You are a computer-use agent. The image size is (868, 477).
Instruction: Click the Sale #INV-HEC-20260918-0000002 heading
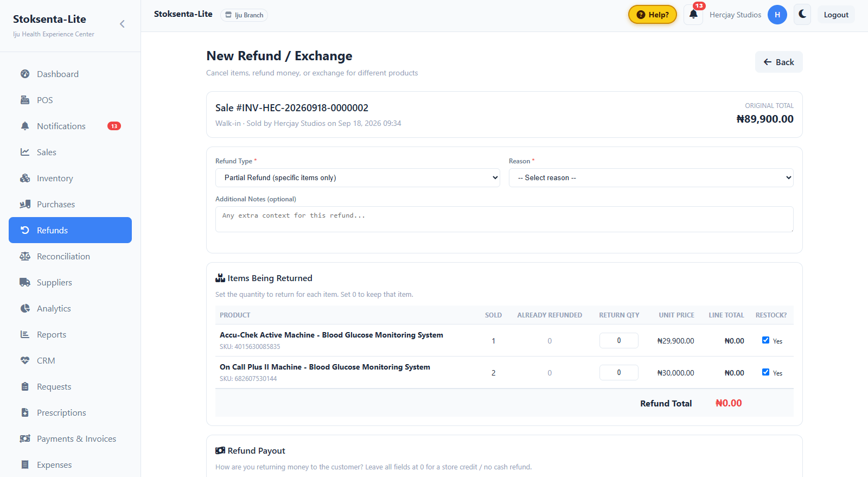pos(292,107)
